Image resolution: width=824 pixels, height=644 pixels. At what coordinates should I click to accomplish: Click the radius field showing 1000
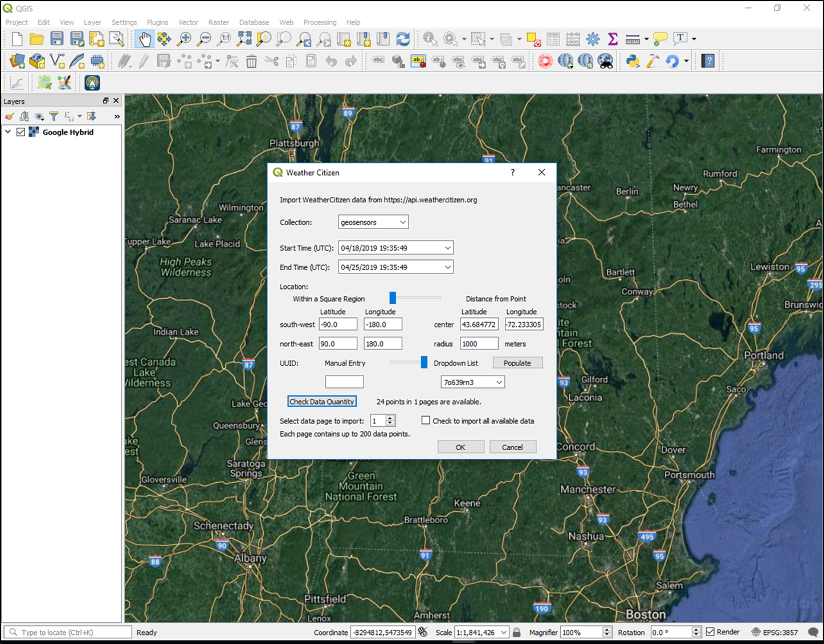(x=479, y=344)
